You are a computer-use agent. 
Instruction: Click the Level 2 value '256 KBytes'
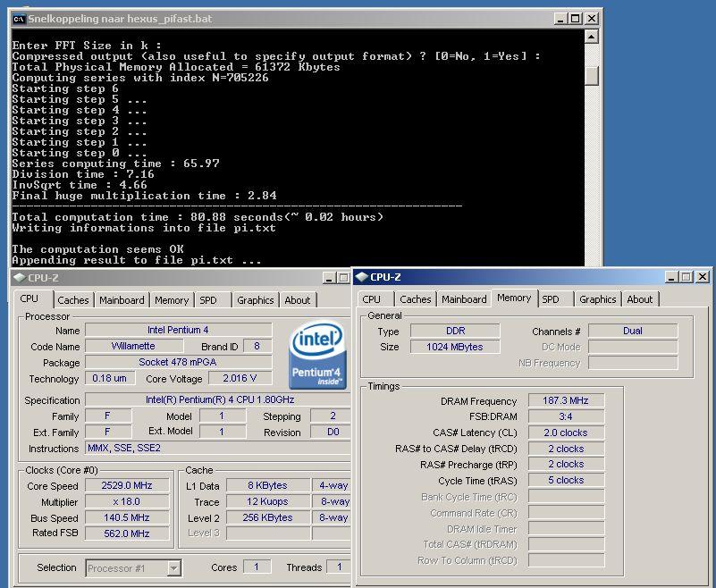point(268,517)
